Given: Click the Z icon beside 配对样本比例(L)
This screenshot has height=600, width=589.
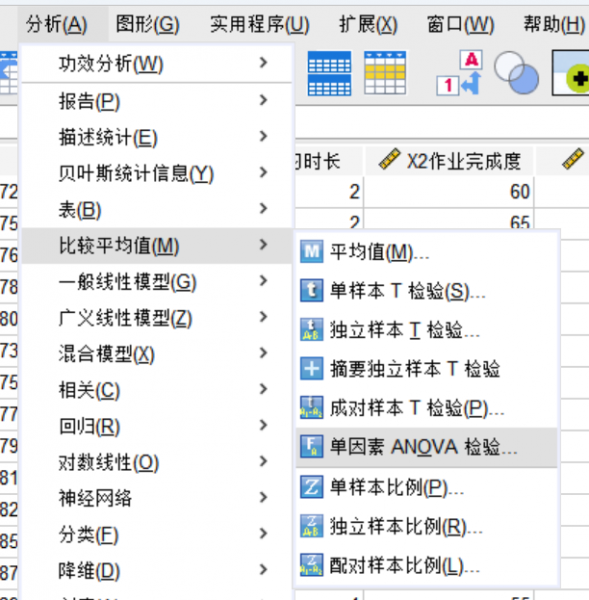Looking at the screenshot, I should point(311,565).
